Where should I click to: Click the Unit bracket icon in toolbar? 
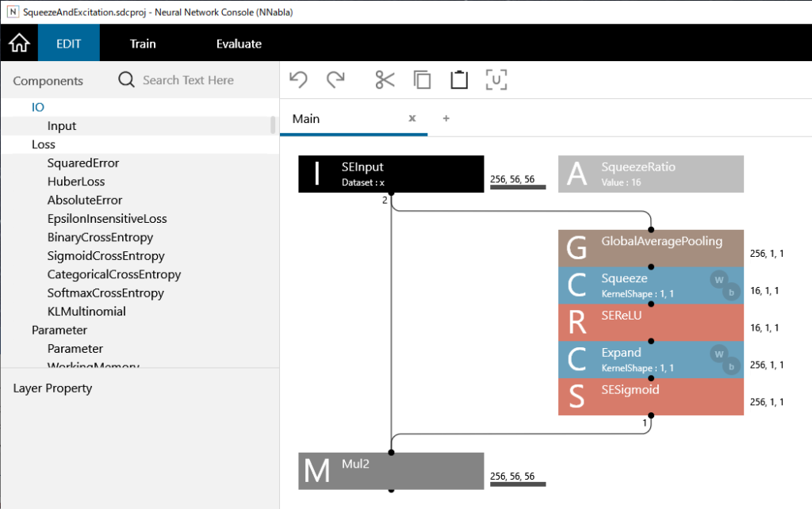click(x=496, y=79)
